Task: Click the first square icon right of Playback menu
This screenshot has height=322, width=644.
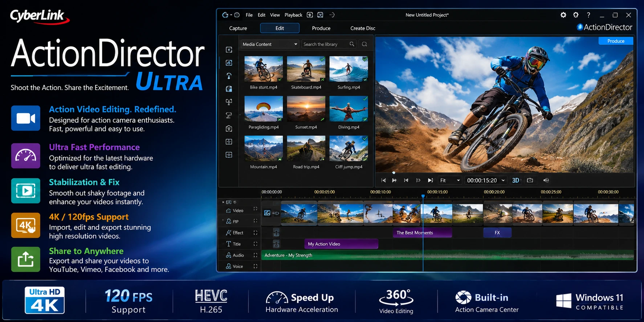Action: tap(310, 15)
